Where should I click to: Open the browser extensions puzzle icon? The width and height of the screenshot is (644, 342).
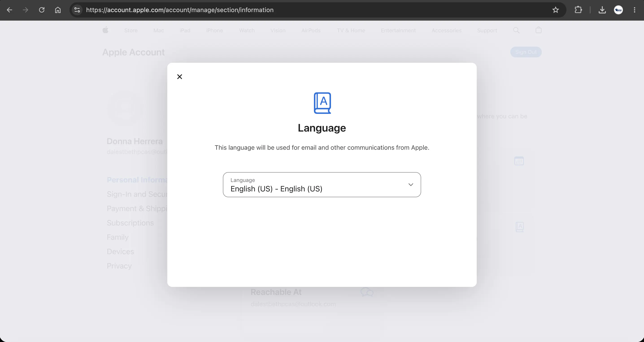(x=578, y=10)
